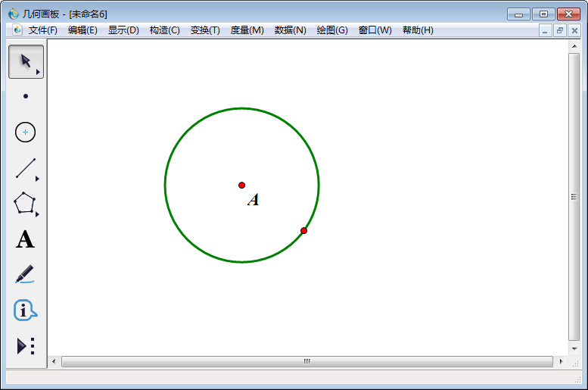Select the Polygon tool
The width and height of the screenshot is (588, 390).
pyautogui.click(x=26, y=204)
